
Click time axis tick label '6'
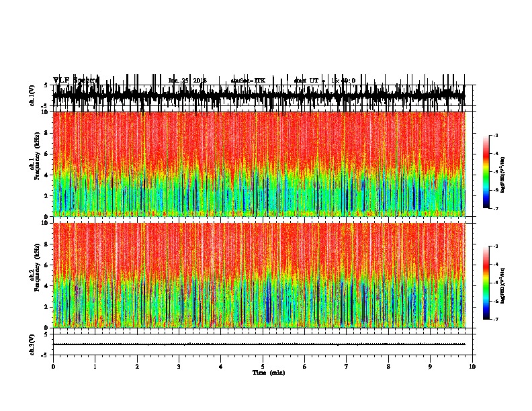pyautogui.click(x=305, y=367)
